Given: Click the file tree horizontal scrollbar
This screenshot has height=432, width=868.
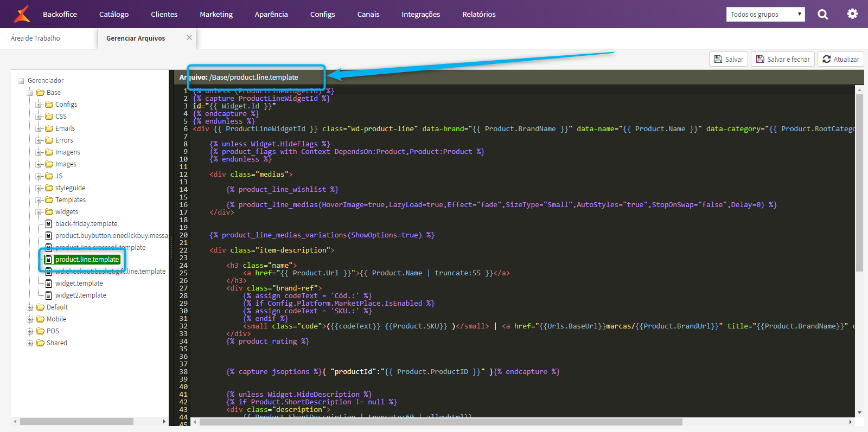Looking at the screenshot, I should (x=76, y=421).
